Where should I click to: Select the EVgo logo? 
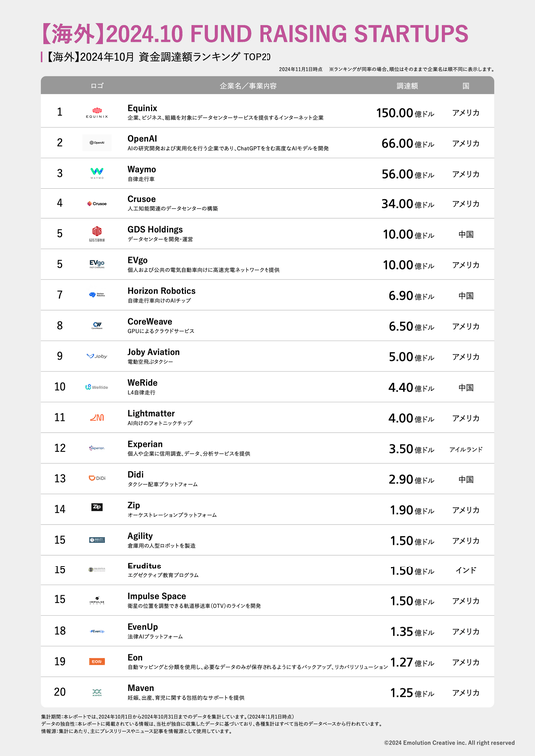(97, 264)
